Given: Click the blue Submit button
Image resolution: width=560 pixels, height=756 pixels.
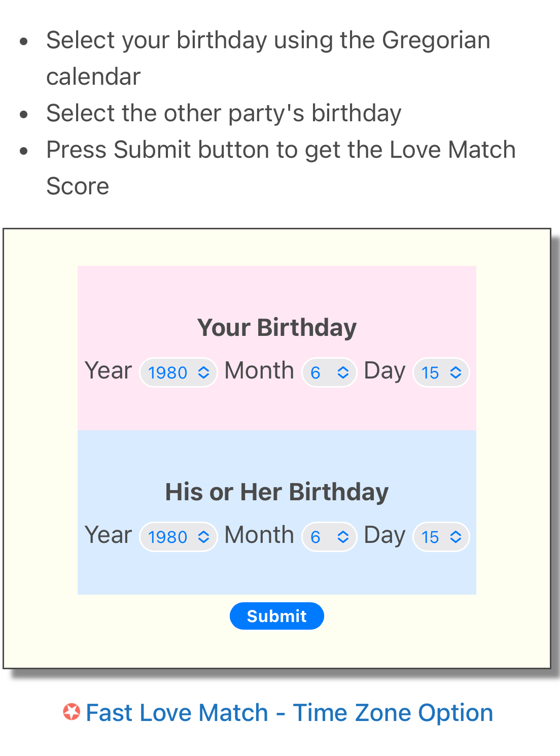Looking at the screenshot, I should pos(277,616).
